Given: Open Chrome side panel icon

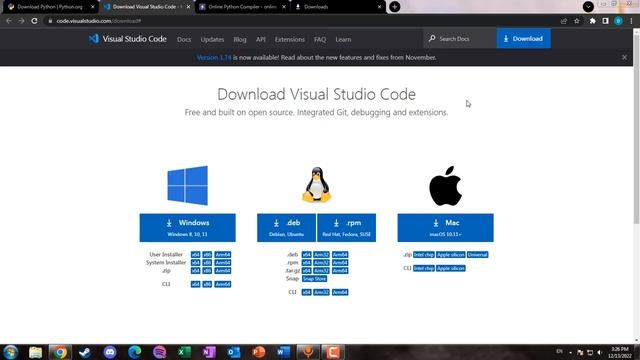Looking at the screenshot, I should click(x=605, y=21).
